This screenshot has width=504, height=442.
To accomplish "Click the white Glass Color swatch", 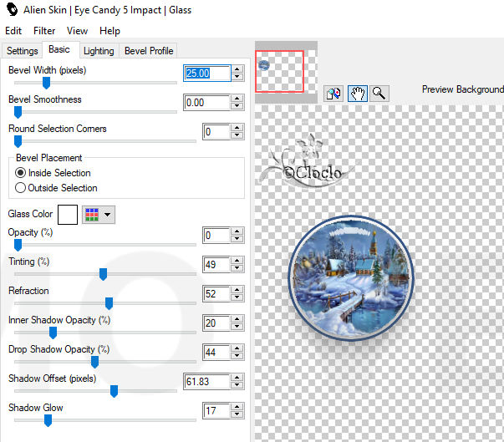I will (x=68, y=215).
